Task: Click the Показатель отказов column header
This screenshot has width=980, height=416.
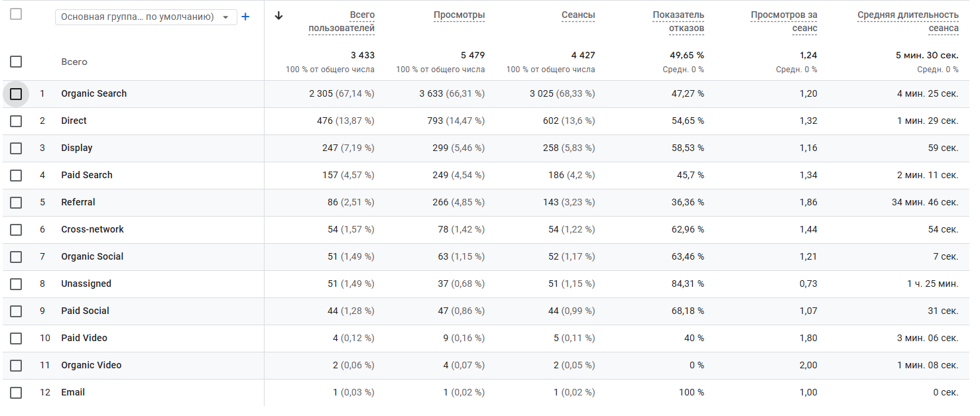Action: coord(678,21)
